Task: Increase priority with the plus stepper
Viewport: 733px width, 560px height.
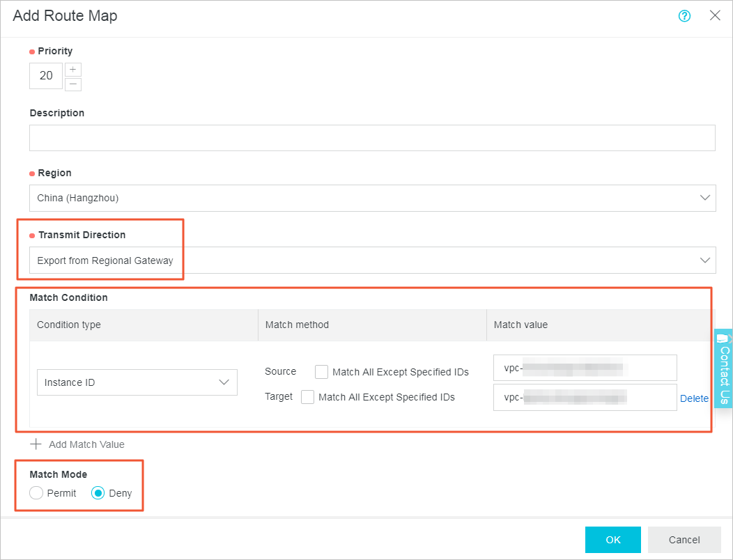Action: [73, 70]
